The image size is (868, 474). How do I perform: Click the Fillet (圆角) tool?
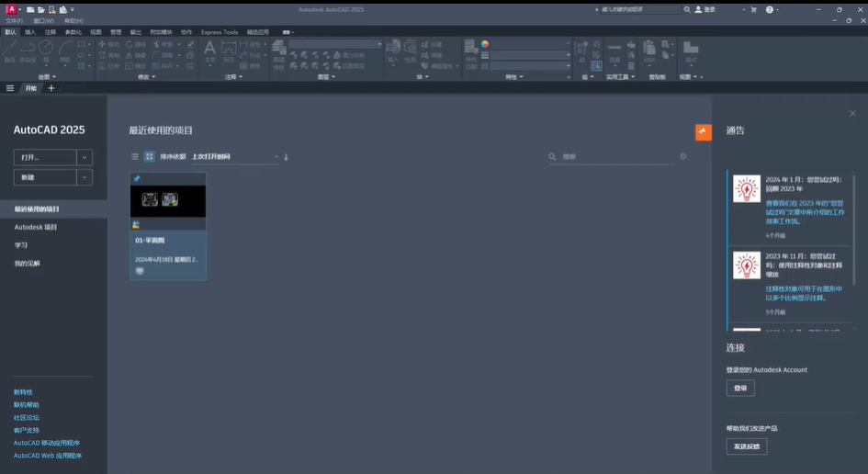[x=163, y=55]
